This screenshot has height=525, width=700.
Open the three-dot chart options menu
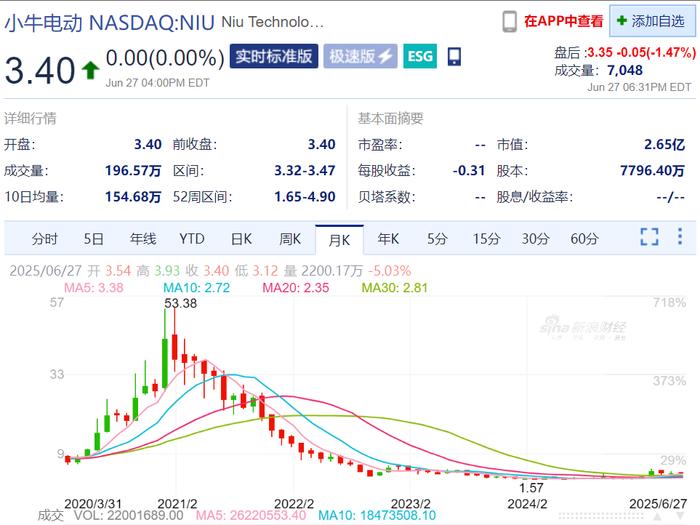coord(680,237)
